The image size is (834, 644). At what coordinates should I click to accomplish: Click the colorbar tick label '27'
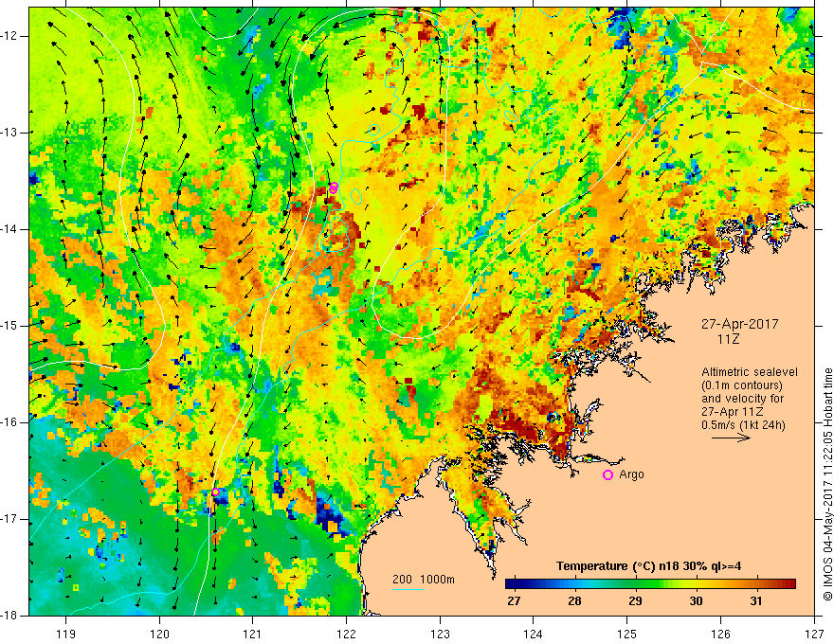coord(514,601)
